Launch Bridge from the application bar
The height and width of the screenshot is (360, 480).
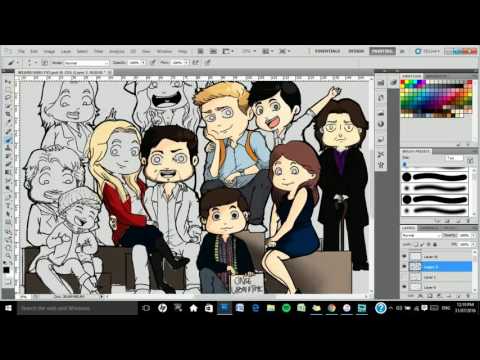coord(200,51)
